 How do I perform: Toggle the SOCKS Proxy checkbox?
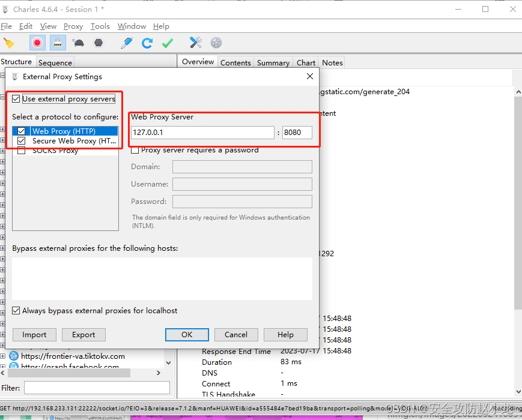pyautogui.click(x=21, y=151)
